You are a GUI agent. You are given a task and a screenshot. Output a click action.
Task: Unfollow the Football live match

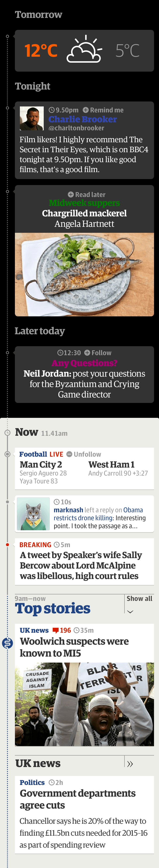(83, 454)
